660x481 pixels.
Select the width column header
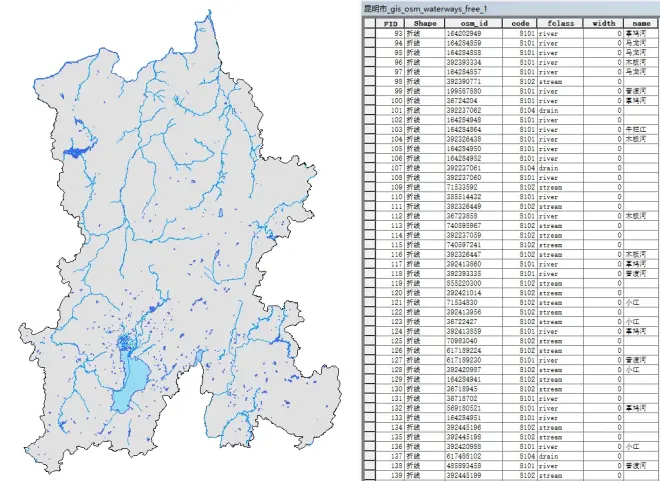(x=604, y=21)
